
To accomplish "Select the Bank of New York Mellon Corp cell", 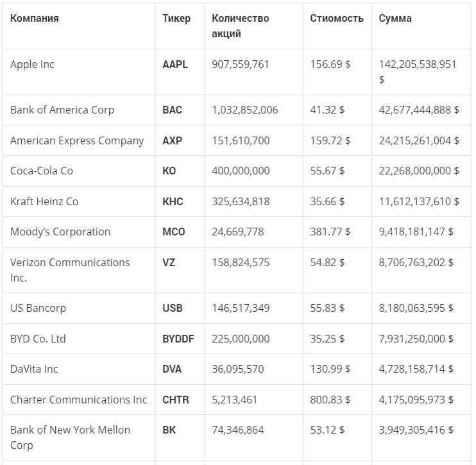I will (70, 437).
